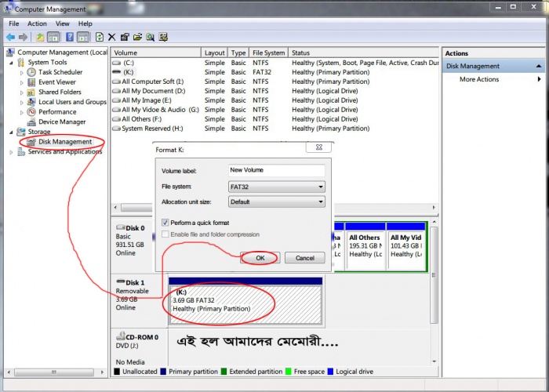Screen dimensions: 549x392
Task: Click the Refresh toolbar icon
Action: click(x=100, y=37)
